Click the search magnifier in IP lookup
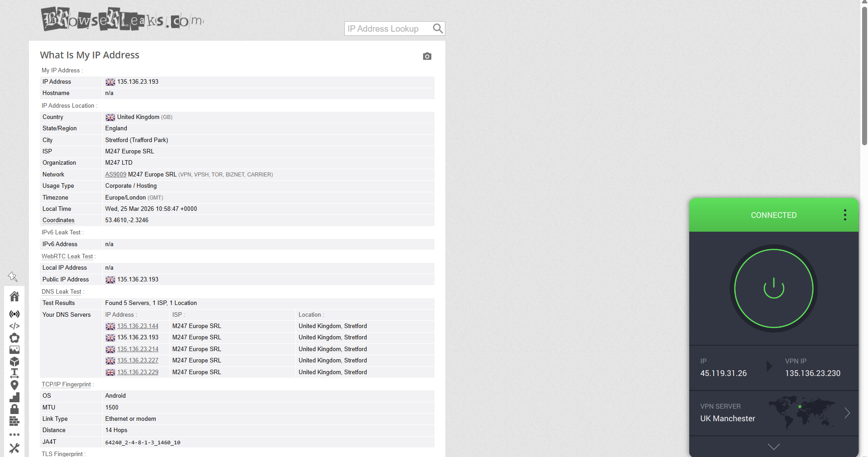The image size is (868, 457). pyautogui.click(x=437, y=29)
